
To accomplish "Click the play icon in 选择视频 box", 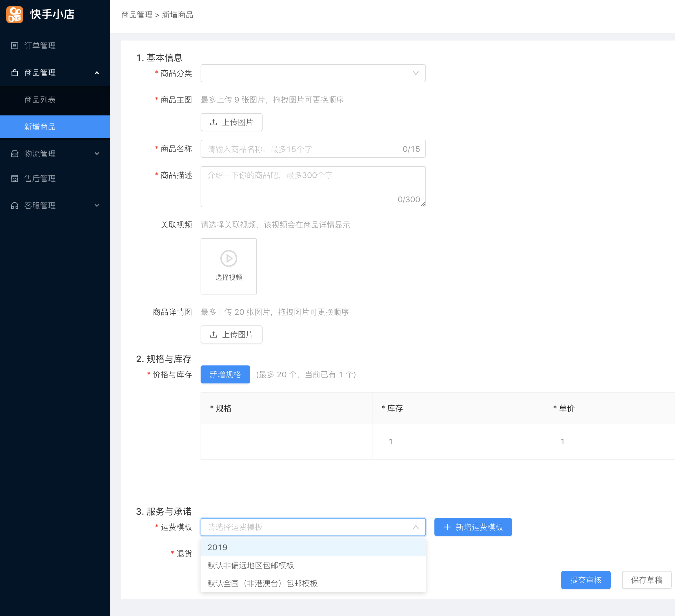I will click(x=228, y=258).
